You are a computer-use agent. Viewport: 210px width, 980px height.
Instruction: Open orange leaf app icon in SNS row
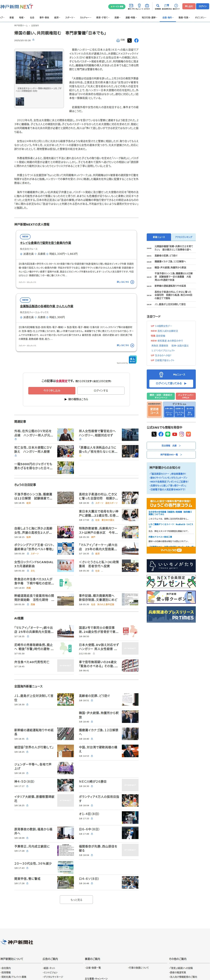(188, 434)
